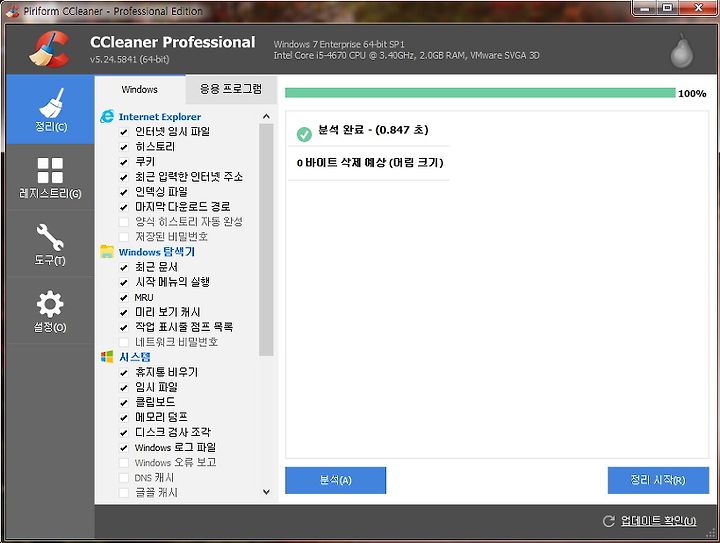Maximize the CCleaner window
This screenshot has height=543, width=720.
(x=667, y=8)
